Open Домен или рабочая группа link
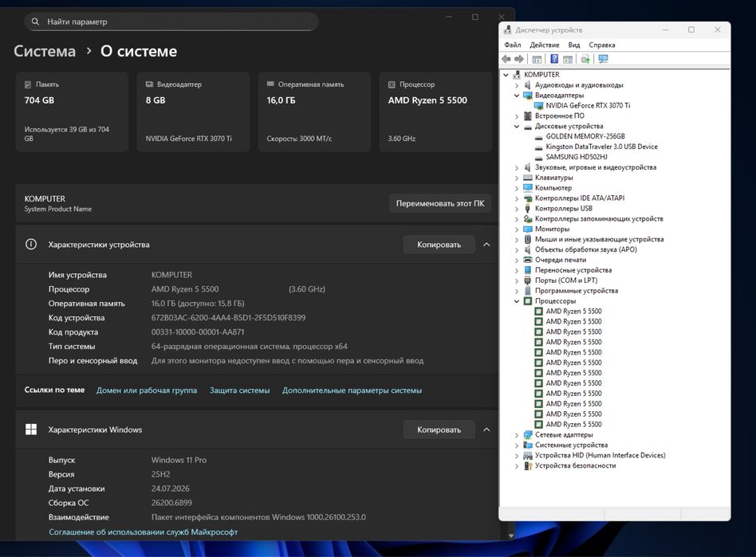Image resolution: width=756 pixels, height=557 pixels. click(x=147, y=390)
